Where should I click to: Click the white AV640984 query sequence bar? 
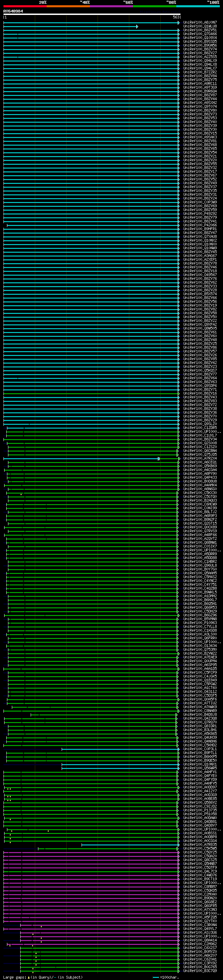pyautogui.click(x=92, y=15)
